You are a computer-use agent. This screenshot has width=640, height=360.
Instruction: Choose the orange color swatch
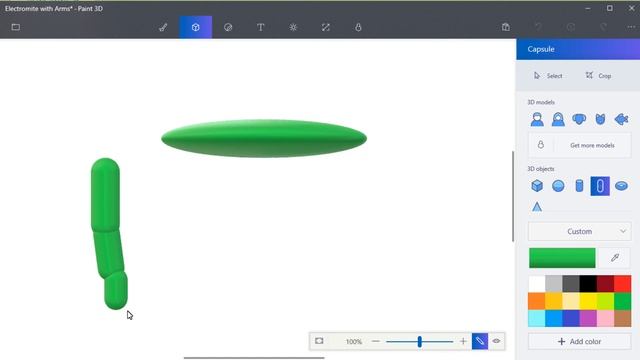click(x=537, y=301)
